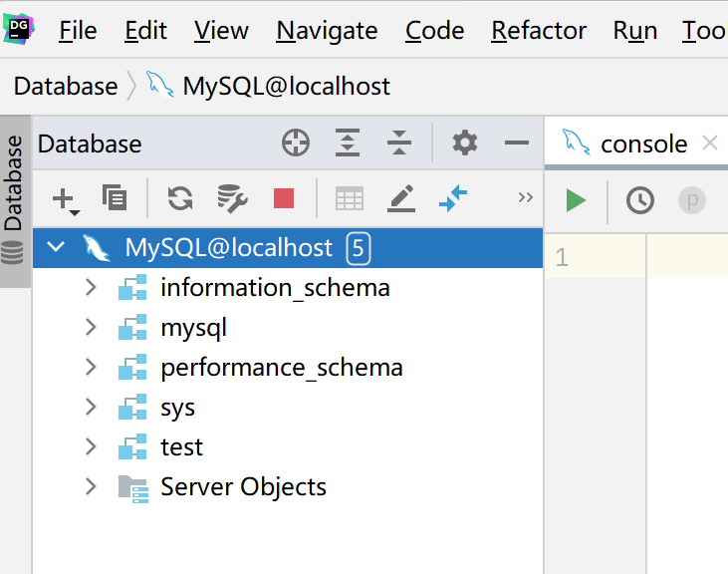Click the Jump to data source target icon
This screenshot has width=728, height=574.
[296, 143]
